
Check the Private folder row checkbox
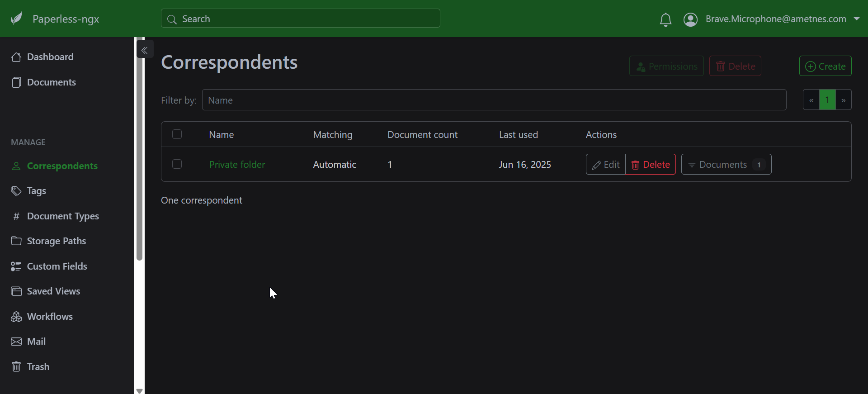(x=177, y=164)
